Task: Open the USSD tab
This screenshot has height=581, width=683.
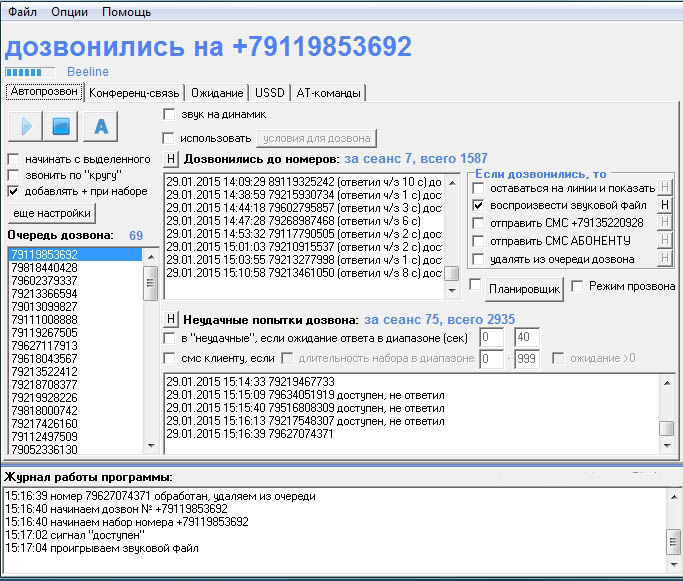Action: point(269,93)
